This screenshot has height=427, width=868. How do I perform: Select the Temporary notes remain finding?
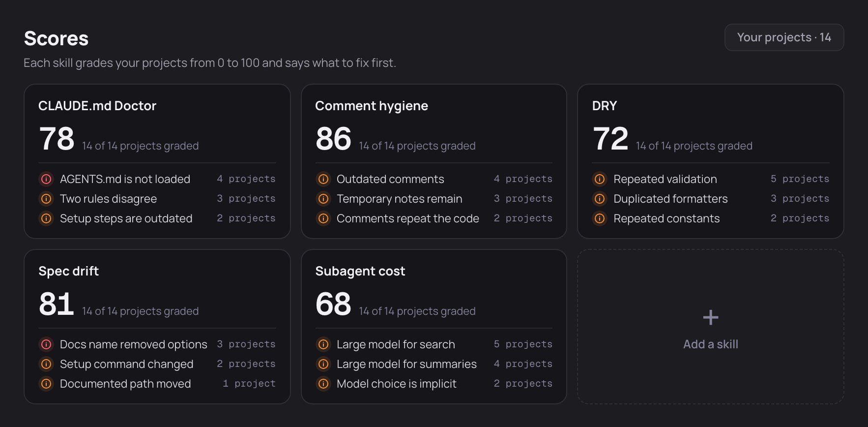click(434, 199)
